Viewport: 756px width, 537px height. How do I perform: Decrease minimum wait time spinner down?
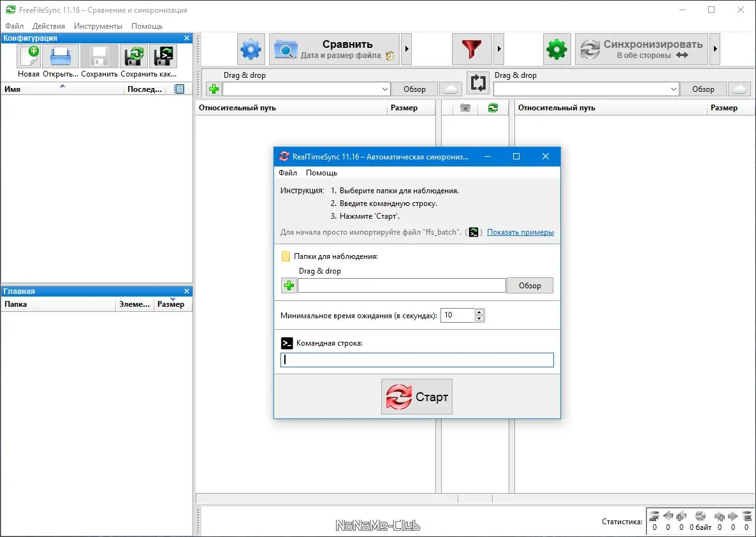tap(479, 318)
